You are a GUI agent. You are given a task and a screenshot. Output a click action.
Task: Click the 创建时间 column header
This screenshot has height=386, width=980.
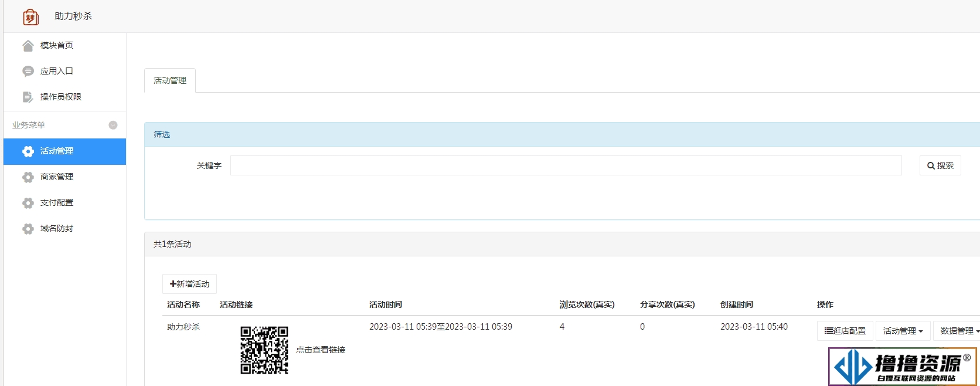[737, 304]
